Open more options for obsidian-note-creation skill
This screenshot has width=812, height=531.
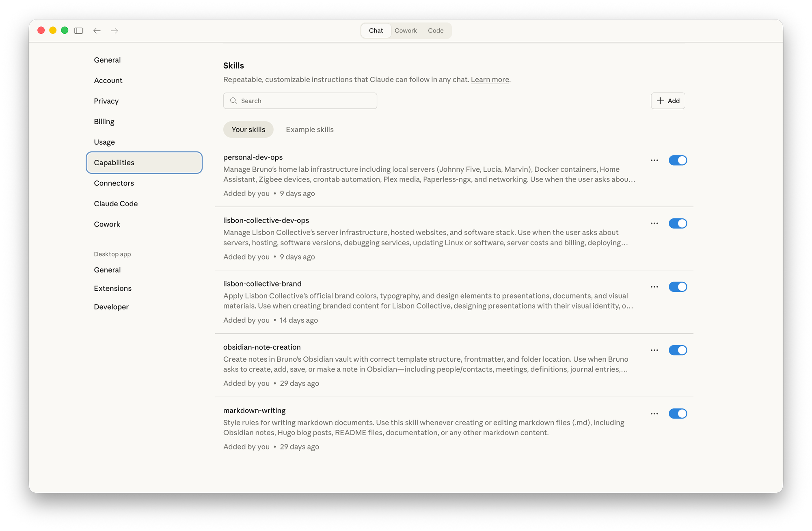[654, 350]
